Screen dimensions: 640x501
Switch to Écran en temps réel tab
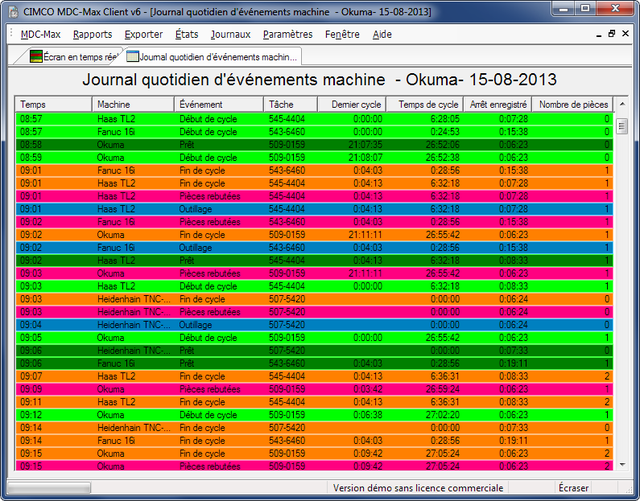click(73, 57)
